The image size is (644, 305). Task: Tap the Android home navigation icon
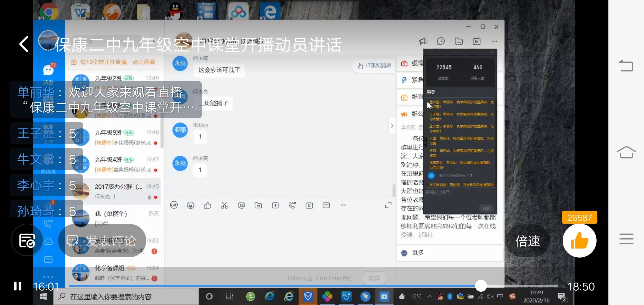[626, 152]
